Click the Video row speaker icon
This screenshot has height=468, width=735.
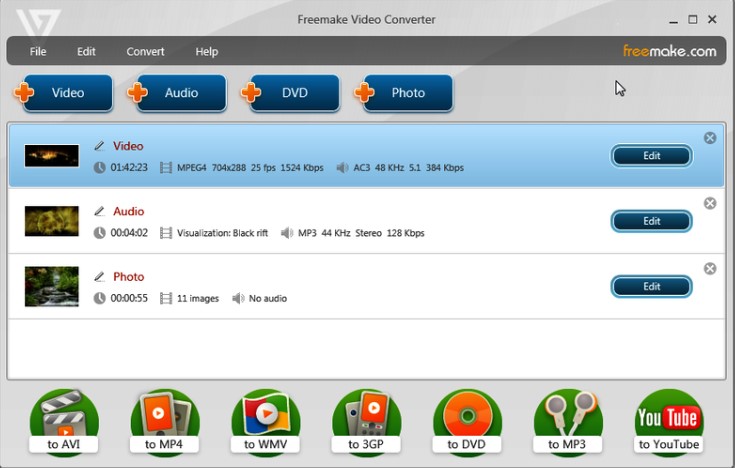pyautogui.click(x=342, y=167)
